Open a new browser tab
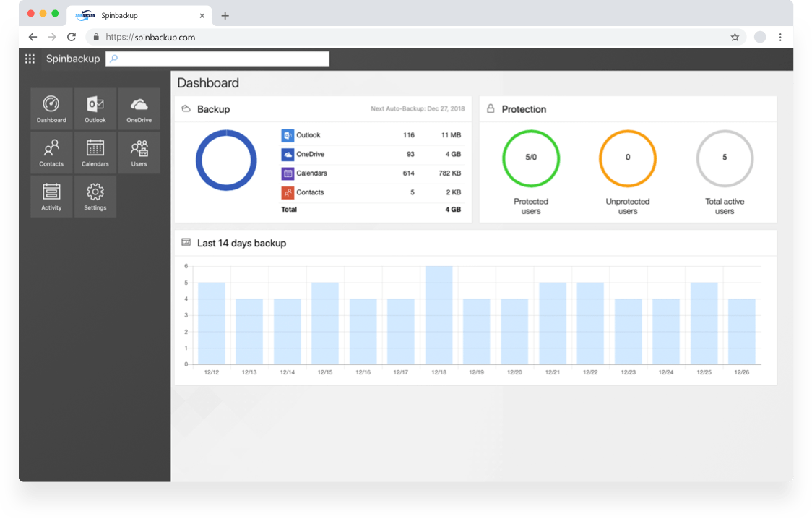812x519 pixels. tap(225, 16)
